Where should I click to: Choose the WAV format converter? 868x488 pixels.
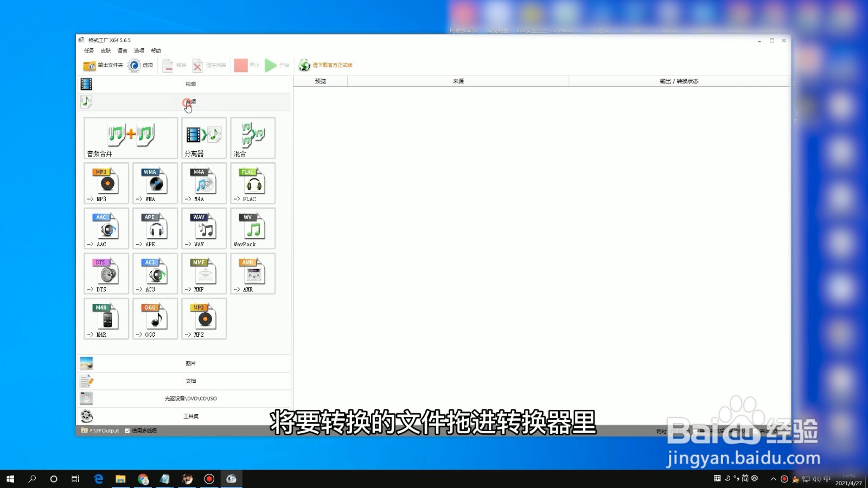[x=203, y=228]
